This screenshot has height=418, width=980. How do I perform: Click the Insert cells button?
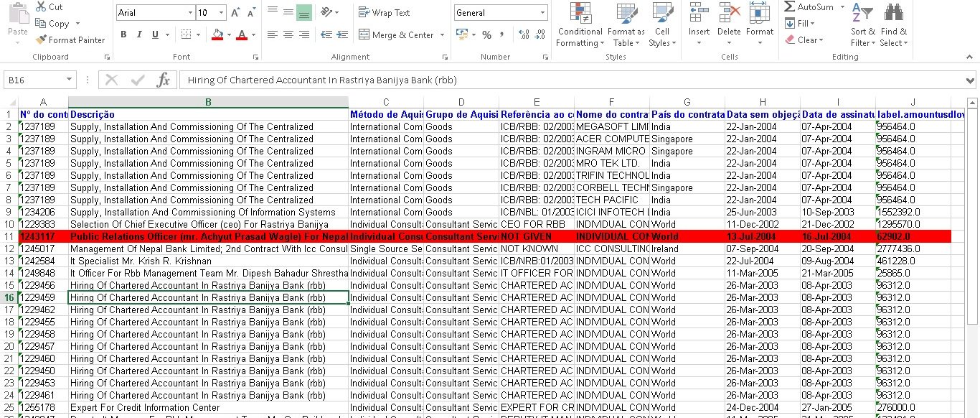coord(699,25)
